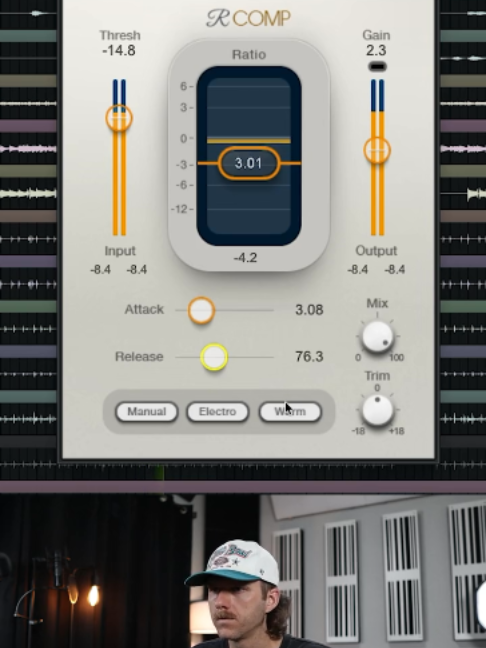Click the Release value 76.3 field

tap(309, 356)
